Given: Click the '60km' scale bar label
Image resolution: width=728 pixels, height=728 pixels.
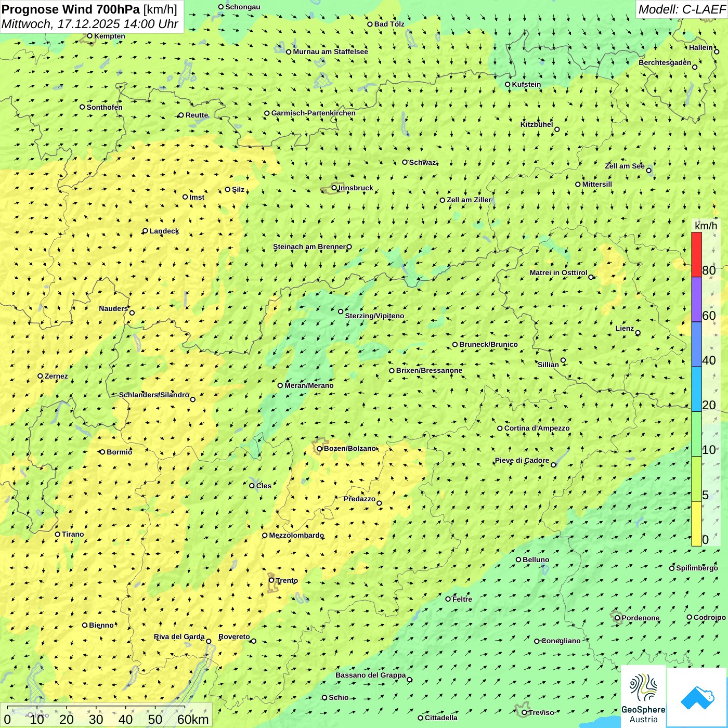Looking at the screenshot, I should coord(193,719).
